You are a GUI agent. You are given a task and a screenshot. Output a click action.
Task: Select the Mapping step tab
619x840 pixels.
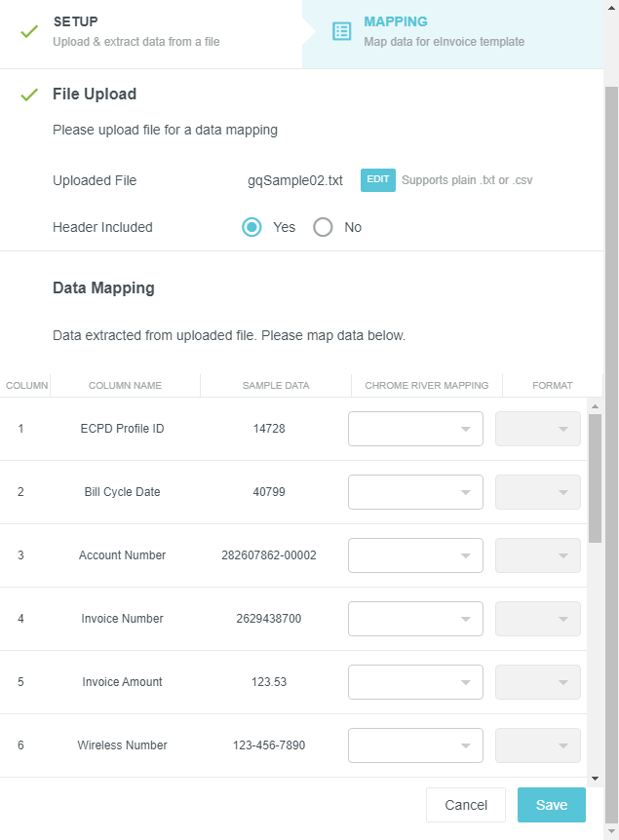click(x=453, y=32)
